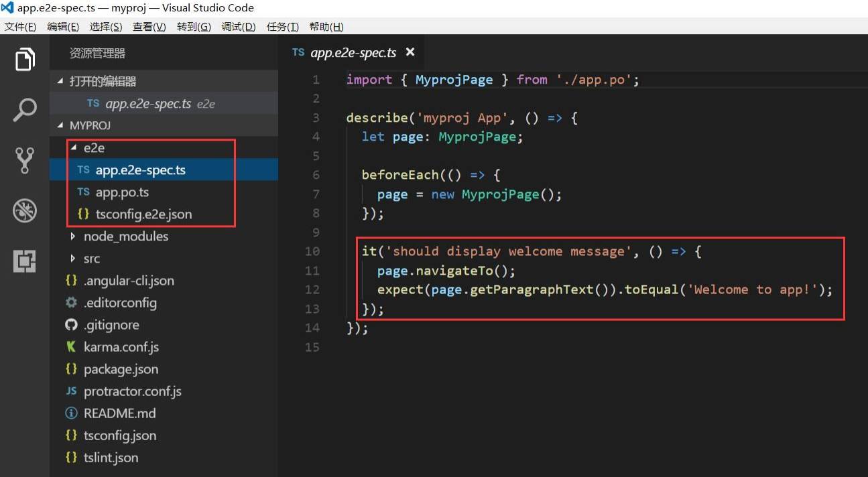This screenshot has width=868, height=477.
Task: Expand the node_modules folder
Action: [x=74, y=236]
